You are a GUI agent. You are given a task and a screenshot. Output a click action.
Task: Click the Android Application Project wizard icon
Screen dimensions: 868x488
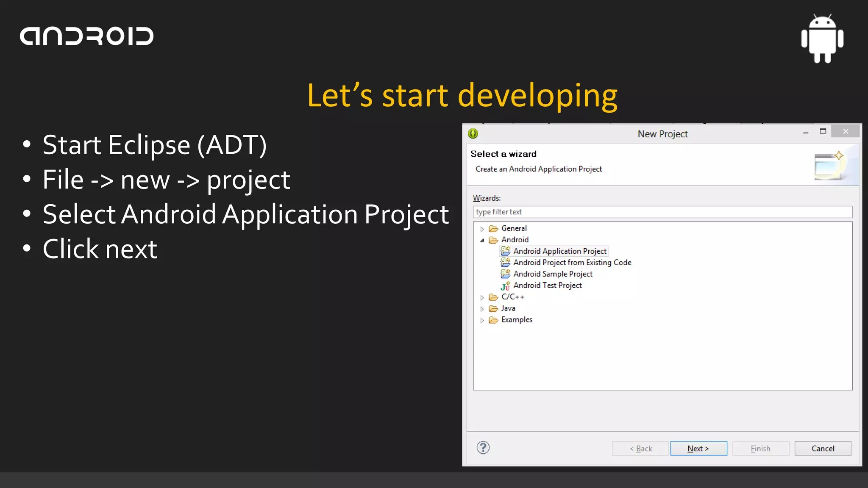pyautogui.click(x=505, y=251)
